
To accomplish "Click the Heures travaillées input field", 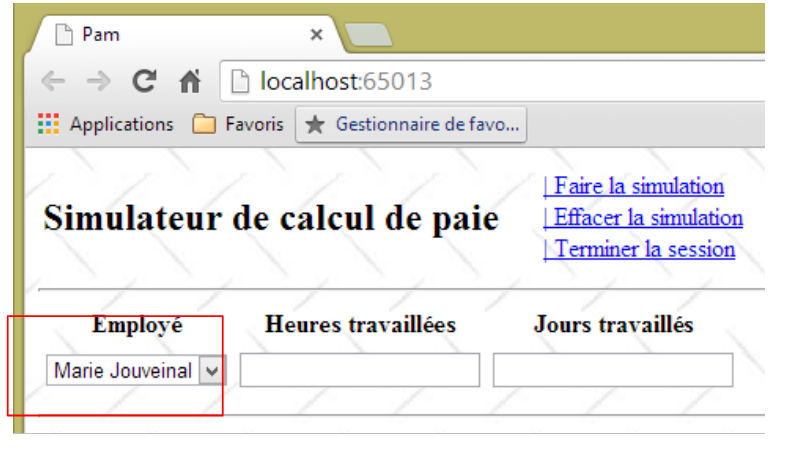I will pyautogui.click(x=360, y=370).
